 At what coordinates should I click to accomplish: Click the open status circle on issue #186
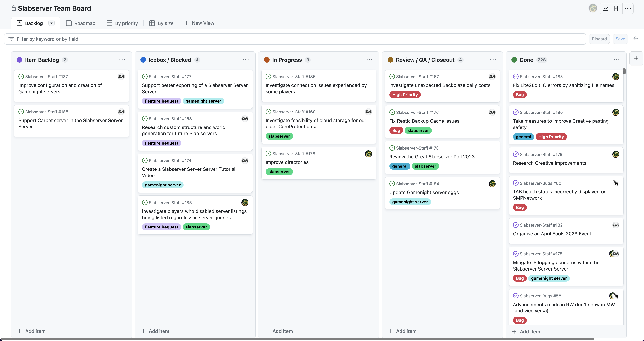click(268, 77)
